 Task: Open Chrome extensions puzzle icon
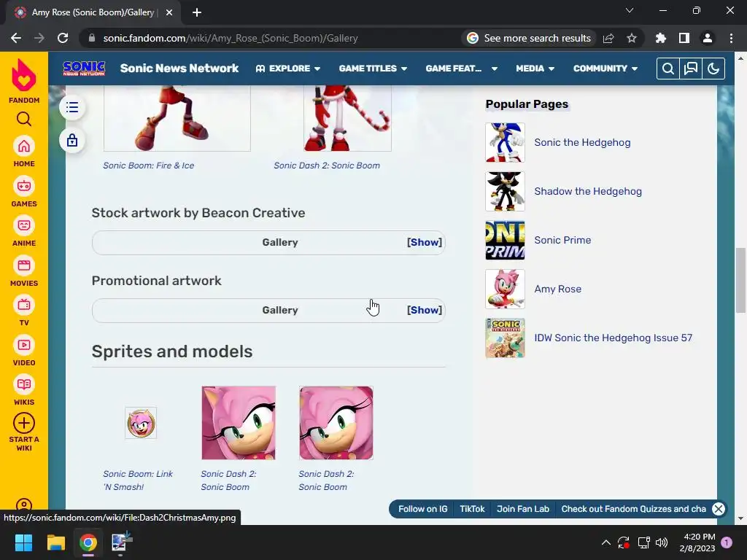(x=661, y=38)
